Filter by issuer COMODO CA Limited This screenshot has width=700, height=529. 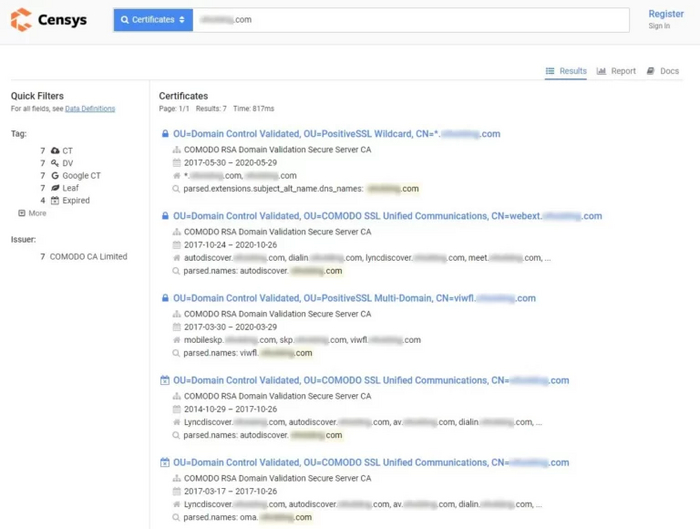(88, 257)
